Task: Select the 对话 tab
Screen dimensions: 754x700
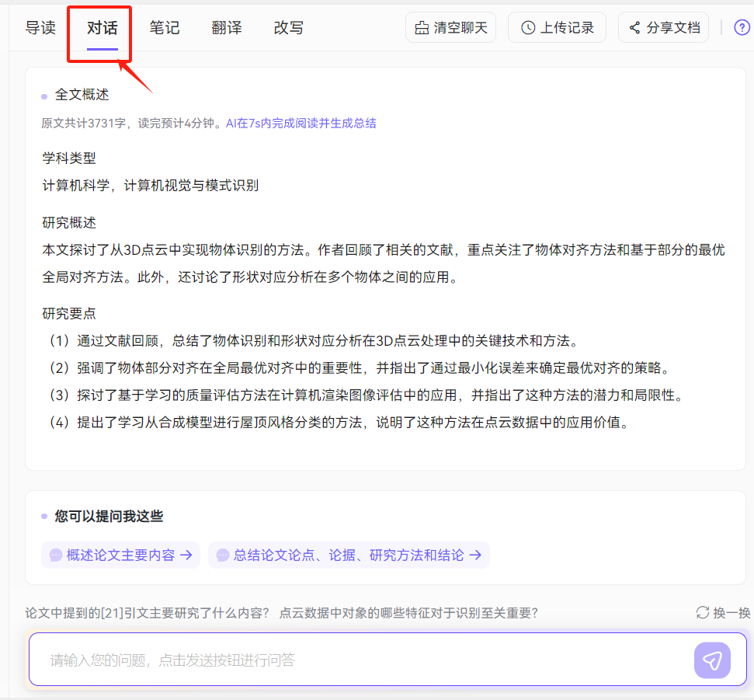Action: [102, 28]
